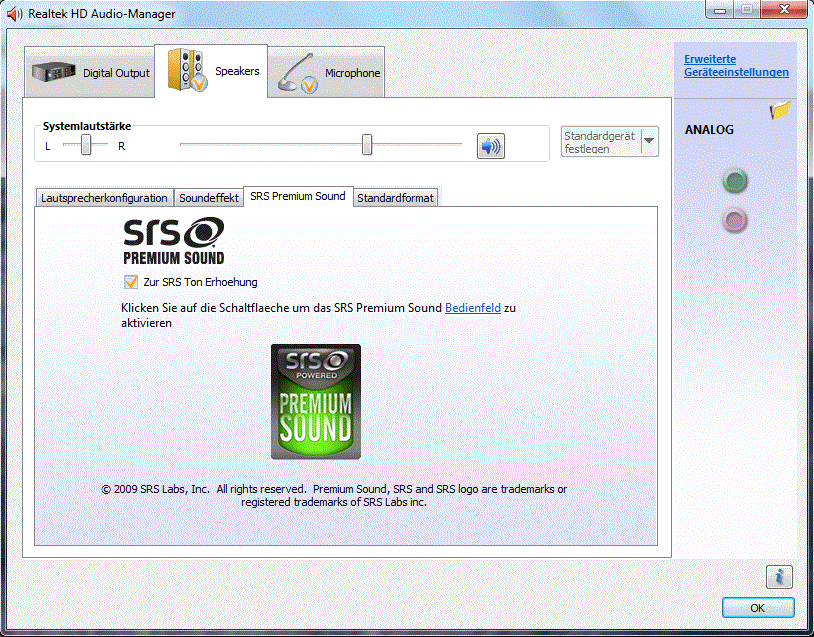Expand the Standardgerät festlegen dropdown arrow
Image resolution: width=814 pixels, height=637 pixels.
pos(649,141)
